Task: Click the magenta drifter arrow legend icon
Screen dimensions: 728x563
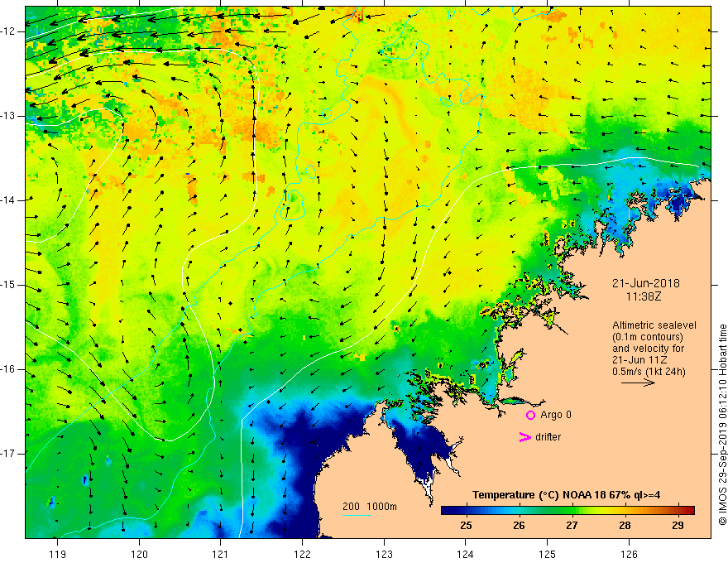Action: 525,437
